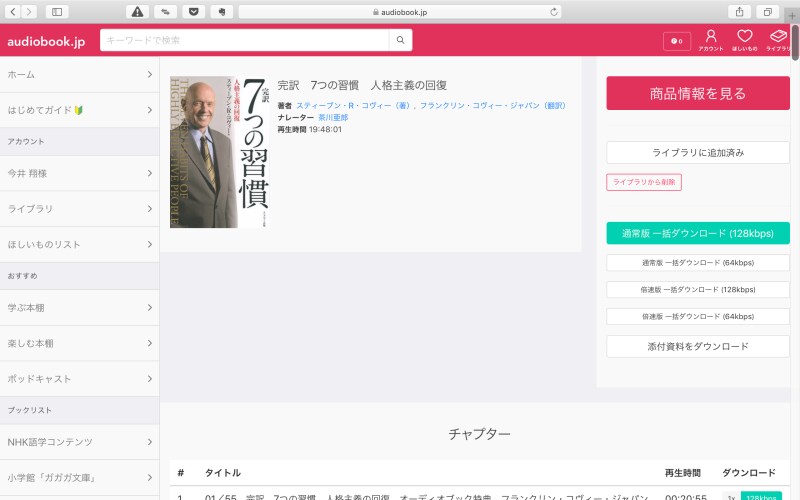The image size is (800, 500).
Task: Click the audiobook.jp logo
Action: pos(46,41)
